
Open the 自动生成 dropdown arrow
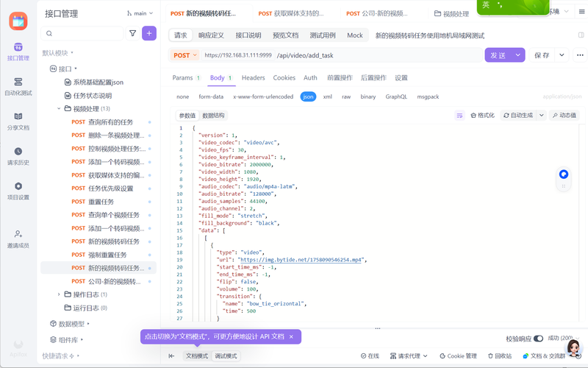pos(542,116)
